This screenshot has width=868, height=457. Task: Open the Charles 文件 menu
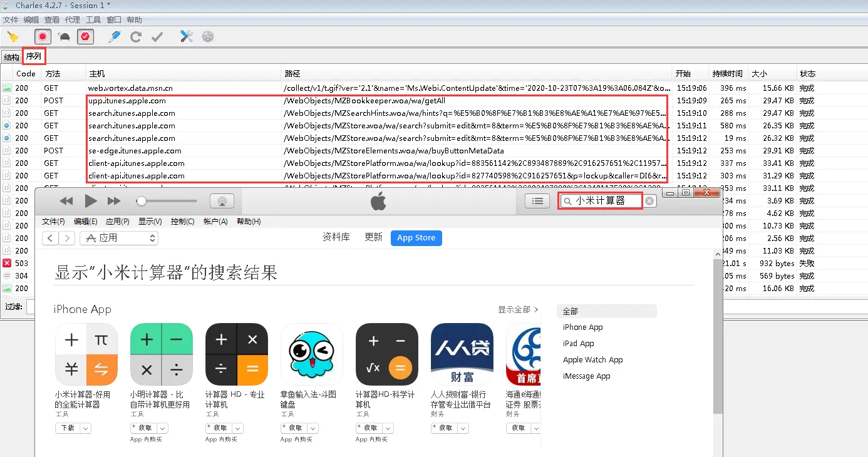[x=11, y=20]
